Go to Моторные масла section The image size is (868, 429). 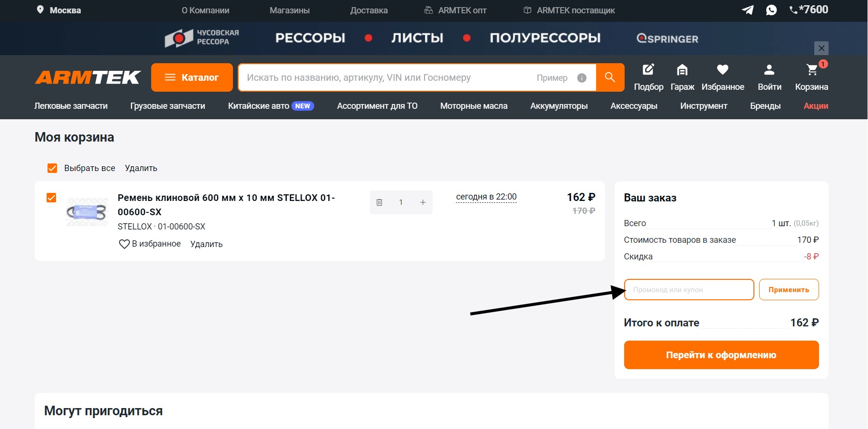tap(473, 106)
